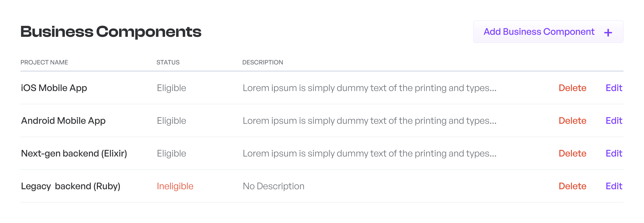Click the No Description text
Viewport: 644px width, 223px height.
click(x=273, y=186)
